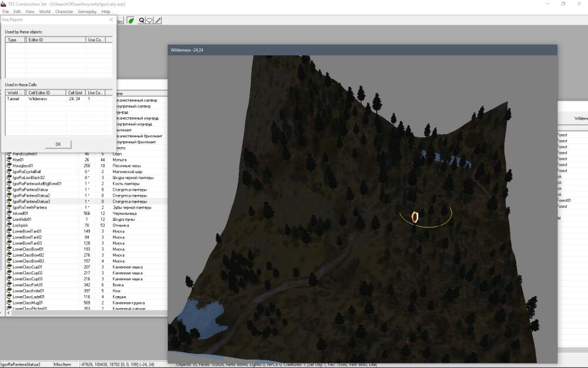Click the TES Construction Set app icon in title bar
The image size is (588, 368).
[x=4, y=4]
